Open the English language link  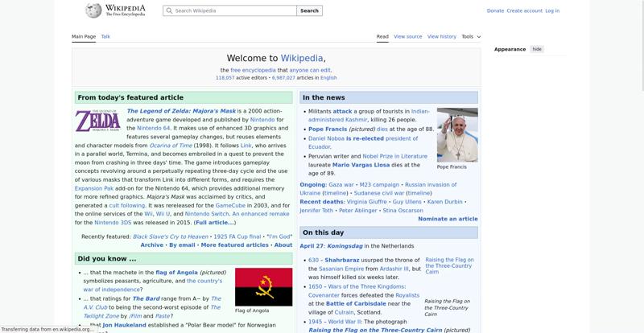pyautogui.click(x=328, y=77)
